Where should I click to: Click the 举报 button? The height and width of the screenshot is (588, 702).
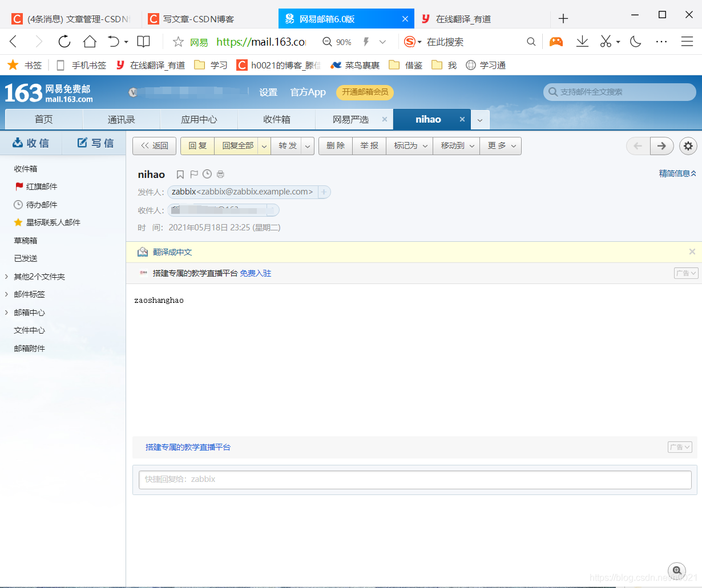(369, 146)
